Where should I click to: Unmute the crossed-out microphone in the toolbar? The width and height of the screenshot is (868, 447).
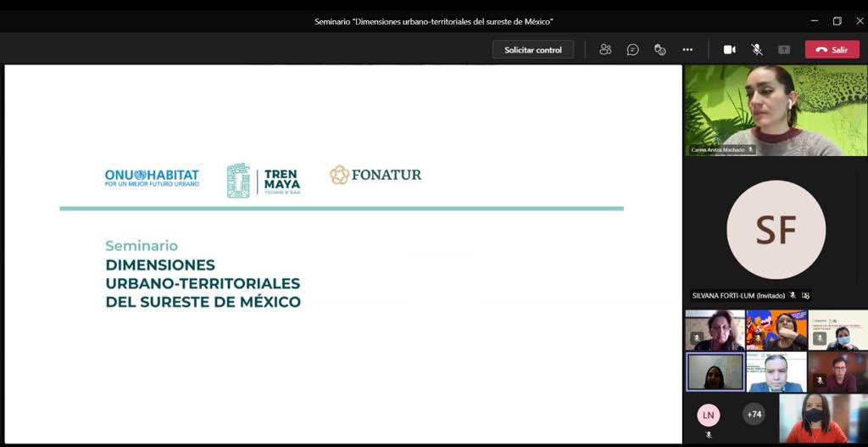(757, 50)
